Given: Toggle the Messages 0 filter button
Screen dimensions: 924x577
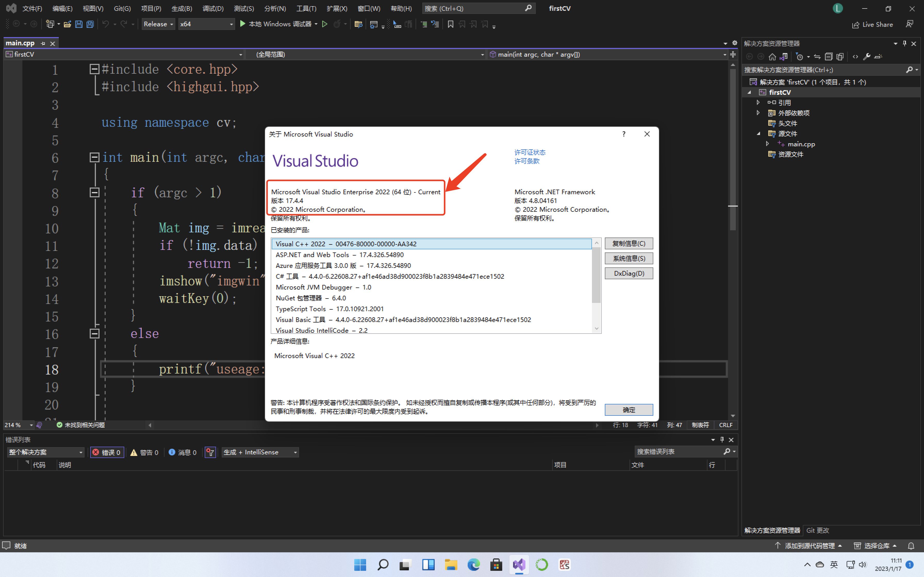Looking at the screenshot, I should coord(183,452).
